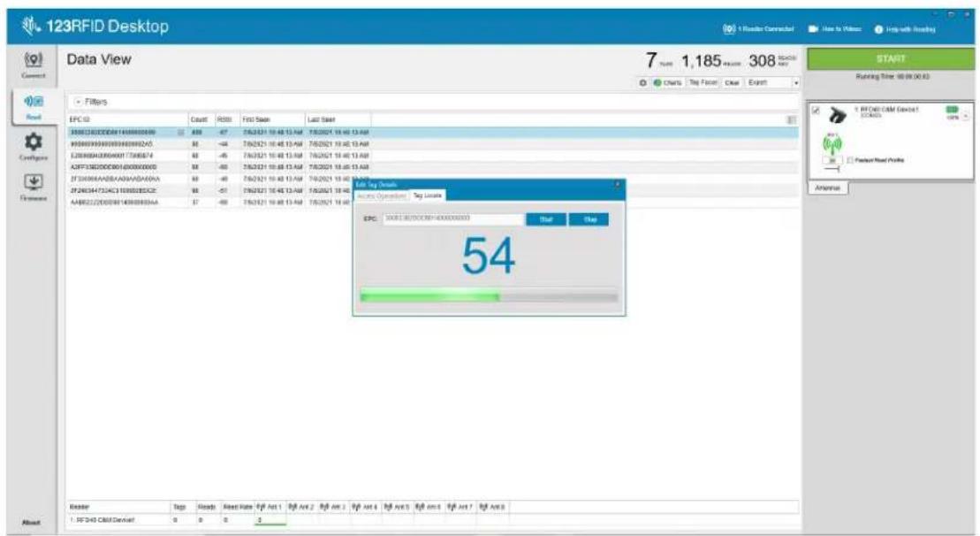Click the Tag Focus button
Image resolution: width=980 pixels, height=536 pixels.
(703, 82)
